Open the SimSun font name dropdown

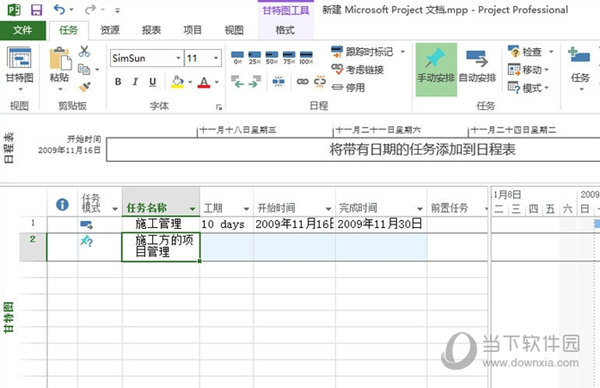(178, 58)
